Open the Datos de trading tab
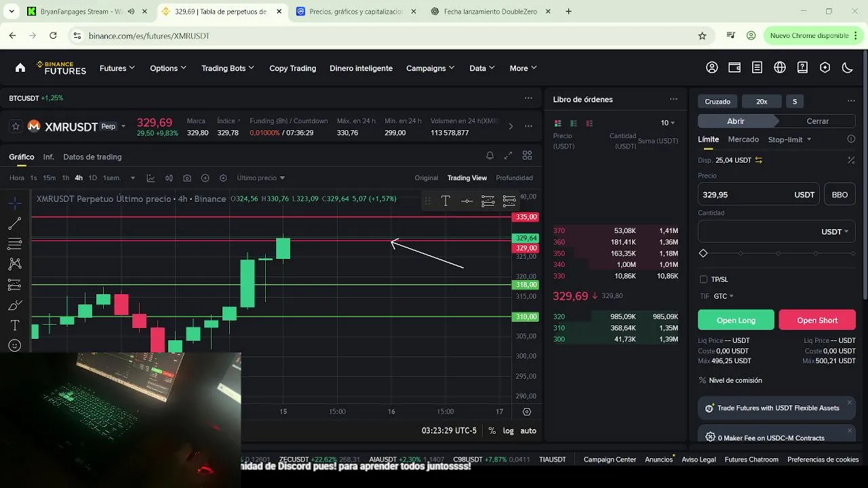868x488 pixels. point(92,157)
